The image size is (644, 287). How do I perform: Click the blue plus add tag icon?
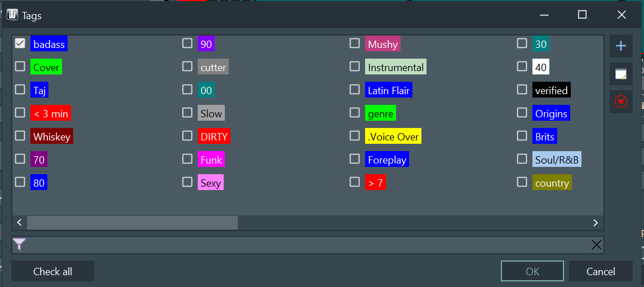pos(620,46)
